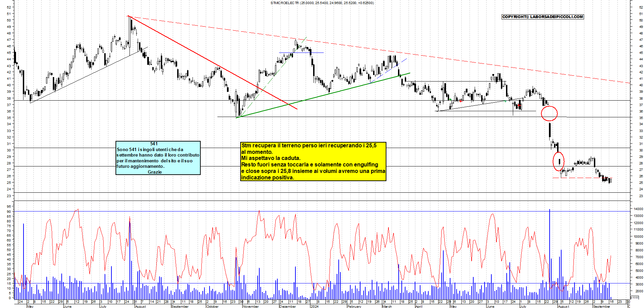Click the 70 oscillator scale label
This screenshot has width=644, height=308.
(x=9, y=231)
